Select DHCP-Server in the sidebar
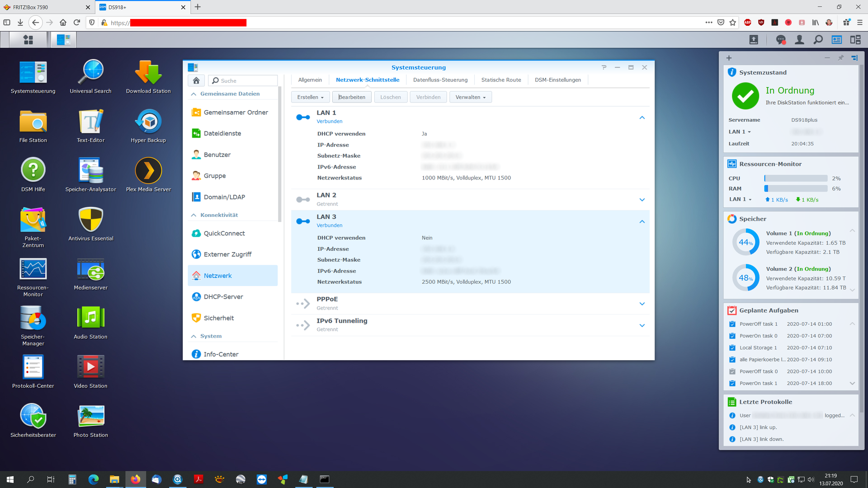This screenshot has width=868, height=488. [223, 297]
